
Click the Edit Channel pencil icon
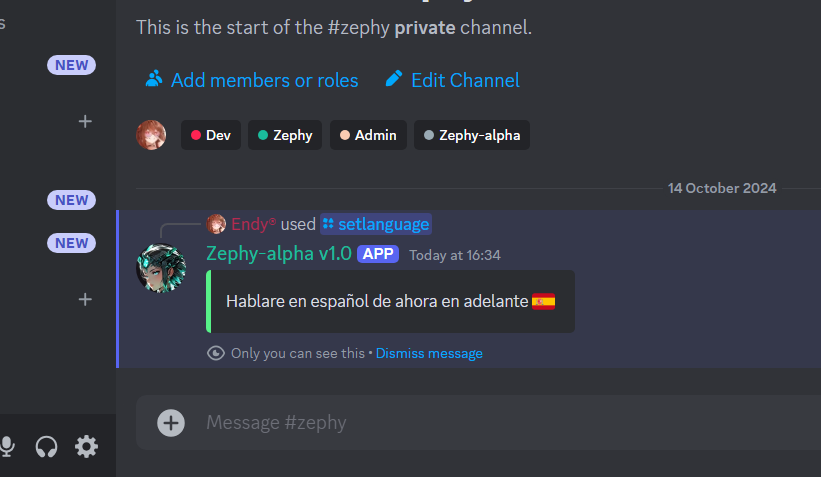coord(394,79)
